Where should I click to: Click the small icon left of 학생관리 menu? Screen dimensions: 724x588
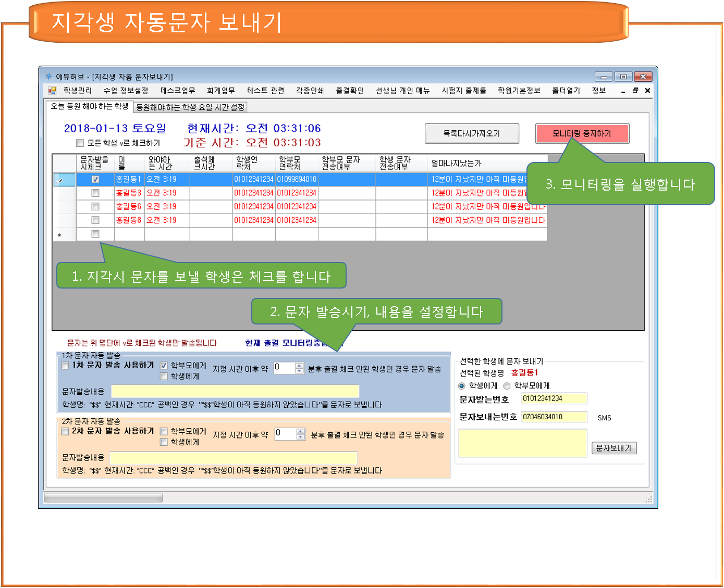pyautogui.click(x=52, y=91)
